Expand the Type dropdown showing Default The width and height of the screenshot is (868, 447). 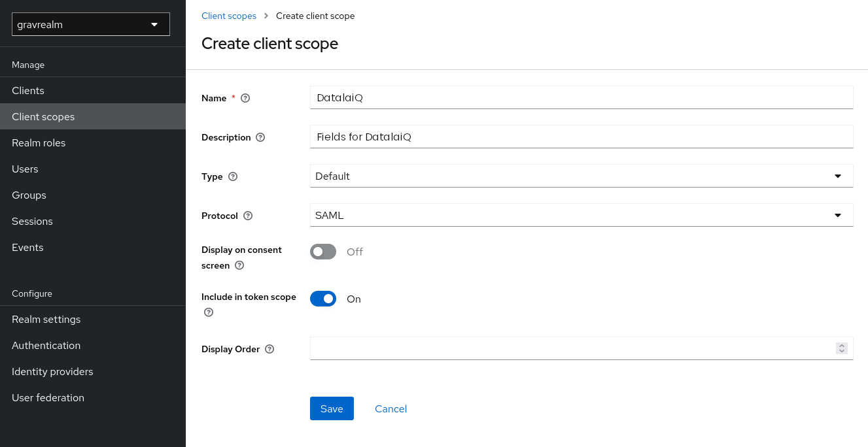[582, 176]
